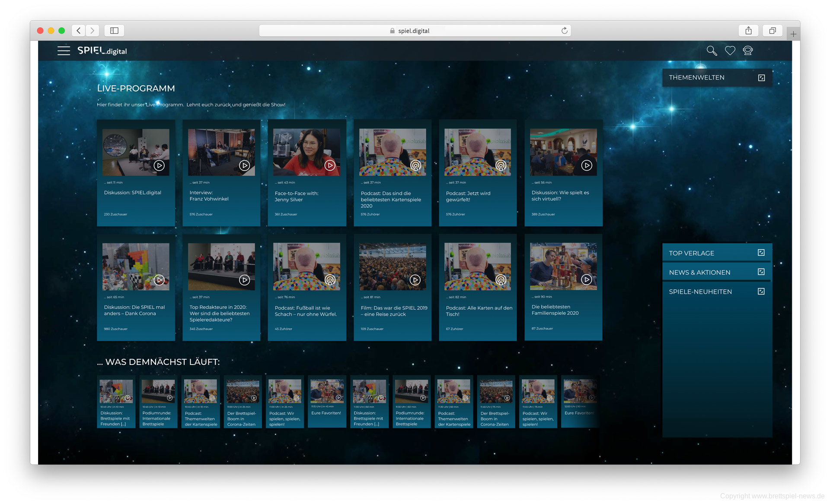The image size is (830, 504).
Task: Open the hamburger menu icon
Action: [64, 51]
